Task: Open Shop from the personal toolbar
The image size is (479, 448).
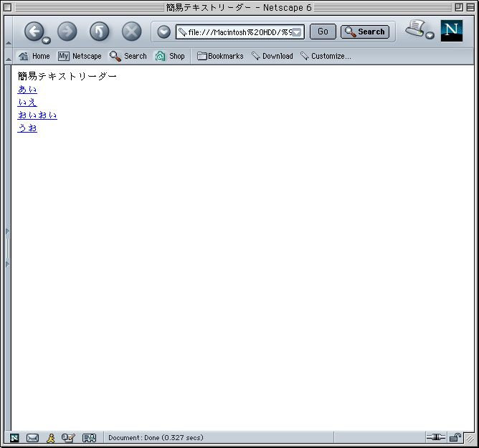Action: pos(170,56)
